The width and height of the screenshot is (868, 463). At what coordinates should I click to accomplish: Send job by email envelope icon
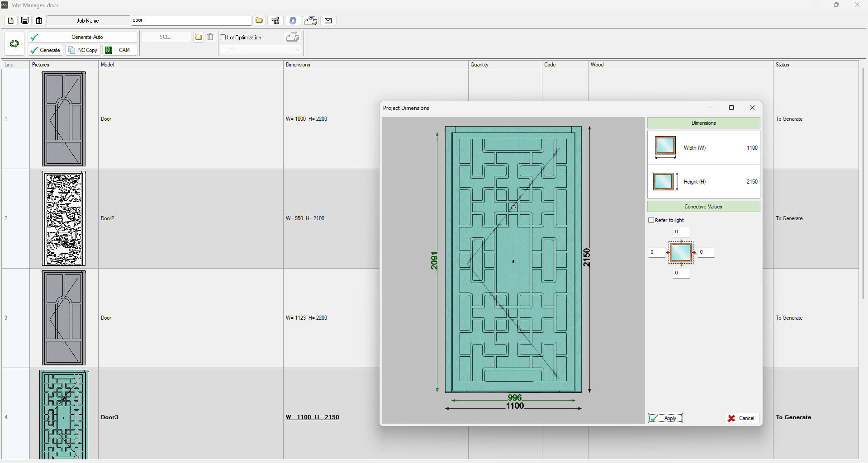[x=328, y=21]
